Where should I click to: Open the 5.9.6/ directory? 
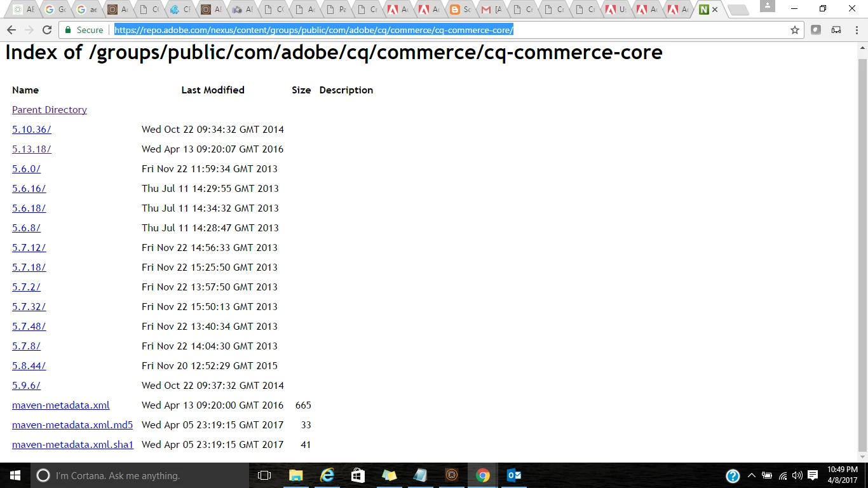coord(26,386)
